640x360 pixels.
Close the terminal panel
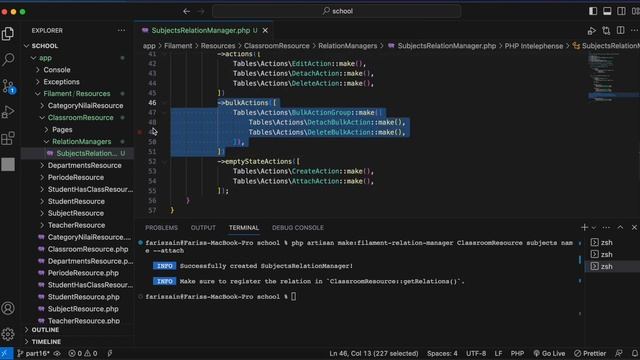tap(634, 227)
